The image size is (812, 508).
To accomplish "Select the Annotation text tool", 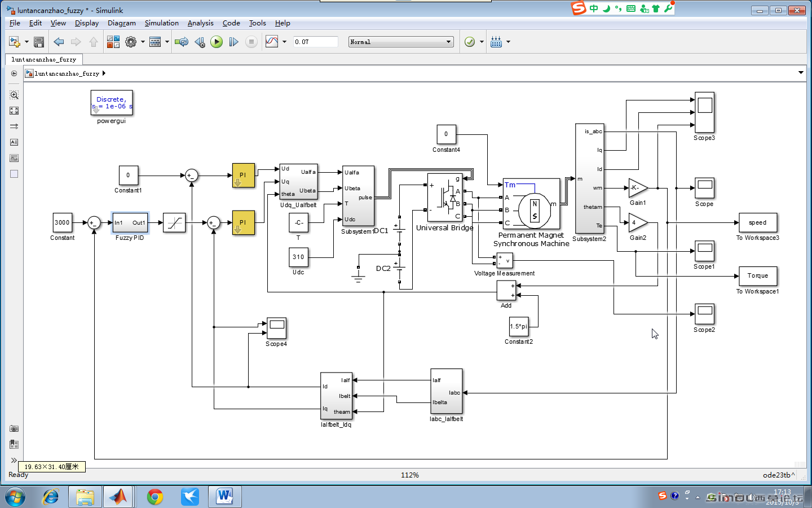I will point(14,142).
